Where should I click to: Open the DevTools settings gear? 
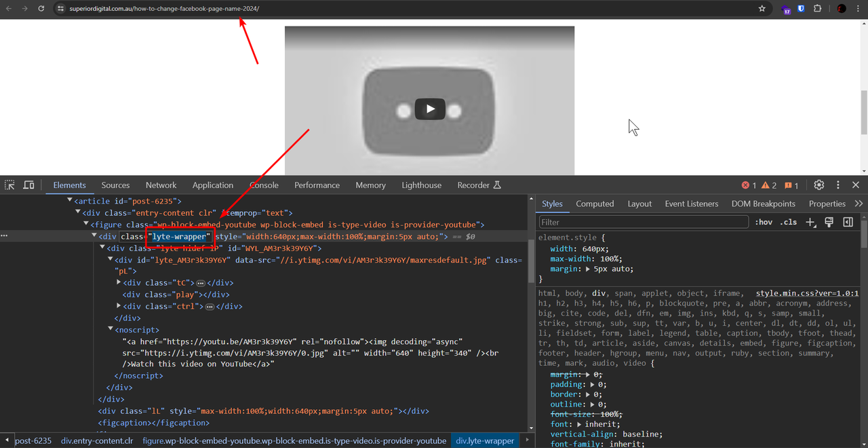pos(819,185)
